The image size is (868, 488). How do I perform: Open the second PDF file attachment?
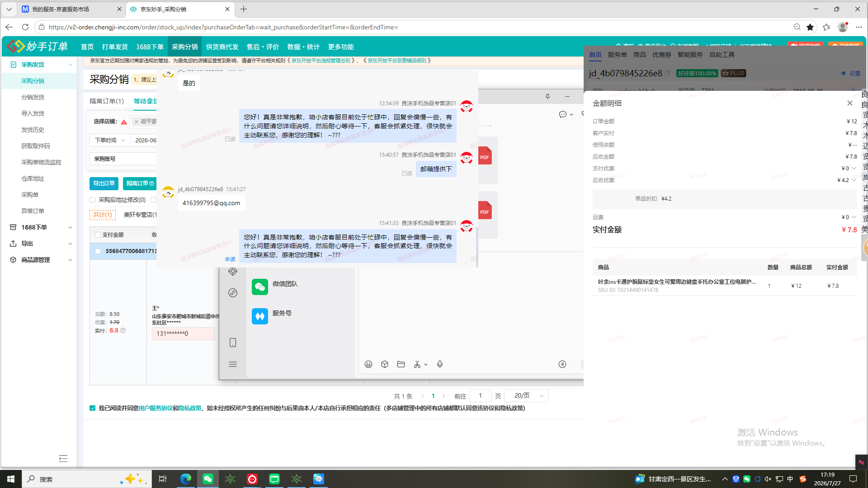click(485, 211)
